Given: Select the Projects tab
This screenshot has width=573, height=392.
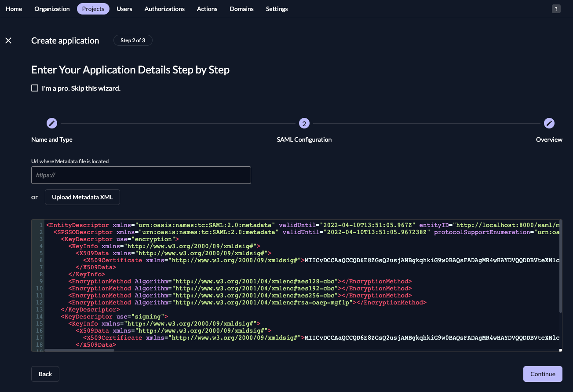Looking at the screenshot, I should pos(93,8).
